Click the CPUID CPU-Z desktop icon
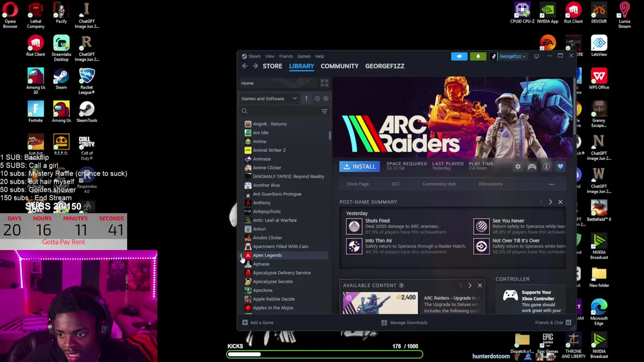This screenshot has width=644, height=362. [522, 14]
